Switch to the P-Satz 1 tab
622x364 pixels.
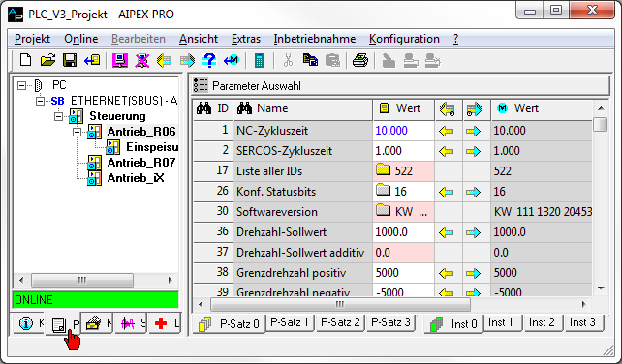coord(290,322)
